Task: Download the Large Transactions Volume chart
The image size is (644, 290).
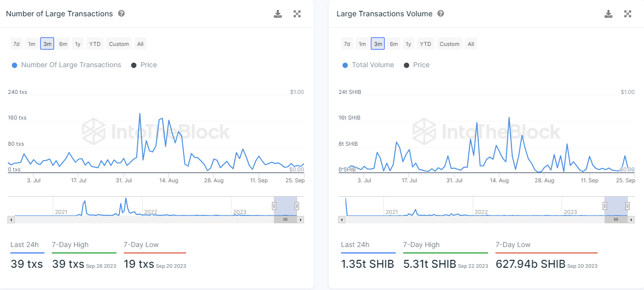Action: coord(608,14)
